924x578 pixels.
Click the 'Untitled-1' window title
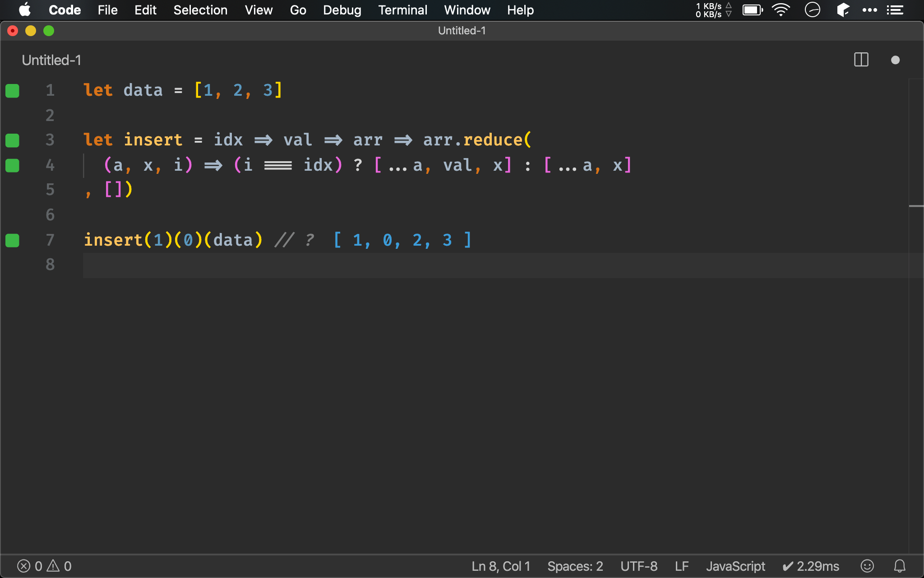pyautogui.click(x=462, y=31)
